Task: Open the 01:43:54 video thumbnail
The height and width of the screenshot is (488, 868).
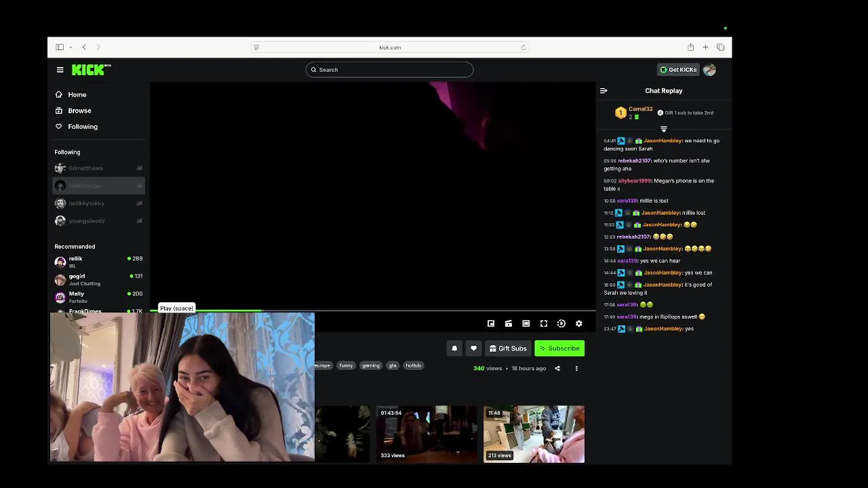Action: tap(427, 434)
